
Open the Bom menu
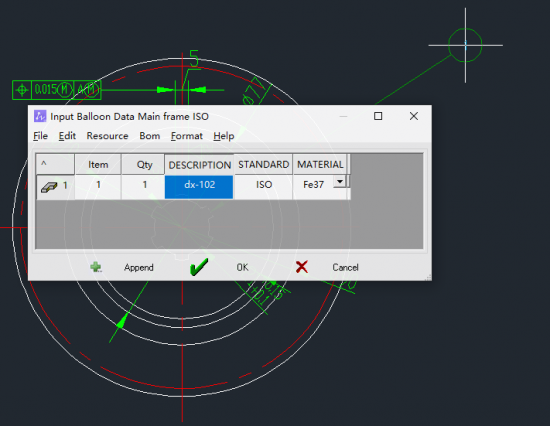click(150, 136)
